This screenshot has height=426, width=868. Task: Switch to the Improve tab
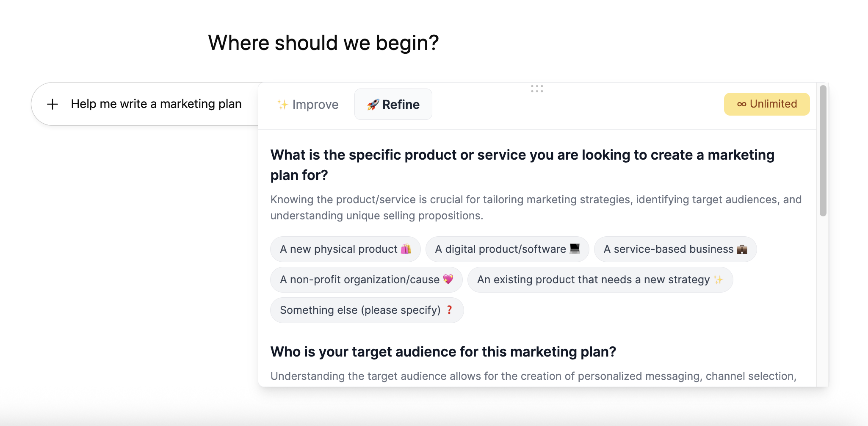click(x=308, y=105)
